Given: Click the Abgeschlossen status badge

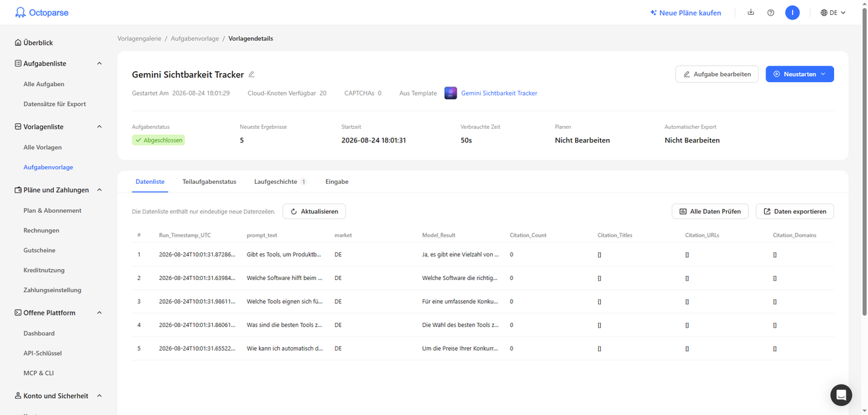Looking at the screenshot, I should (158, 140).
